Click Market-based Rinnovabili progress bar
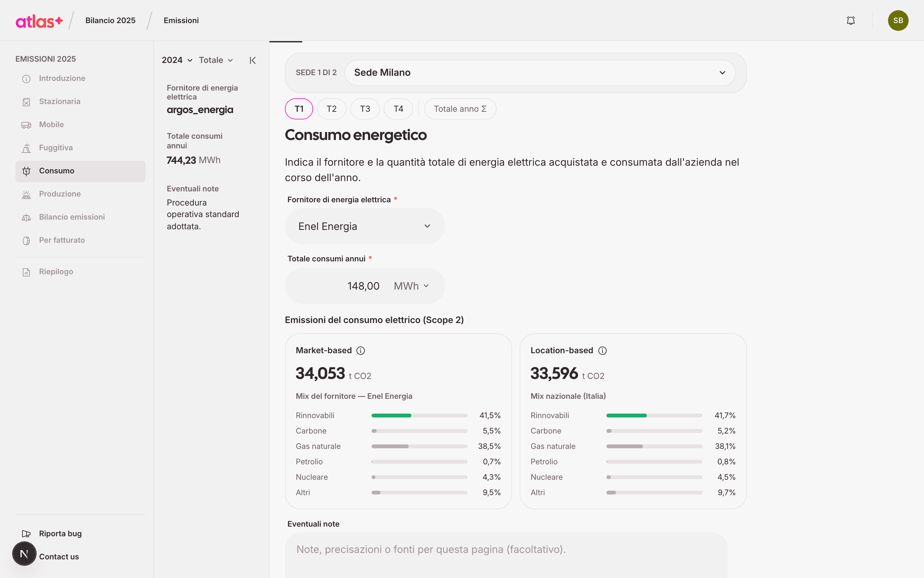The width and height of the screenshot is (924, 578). point(419,416)
